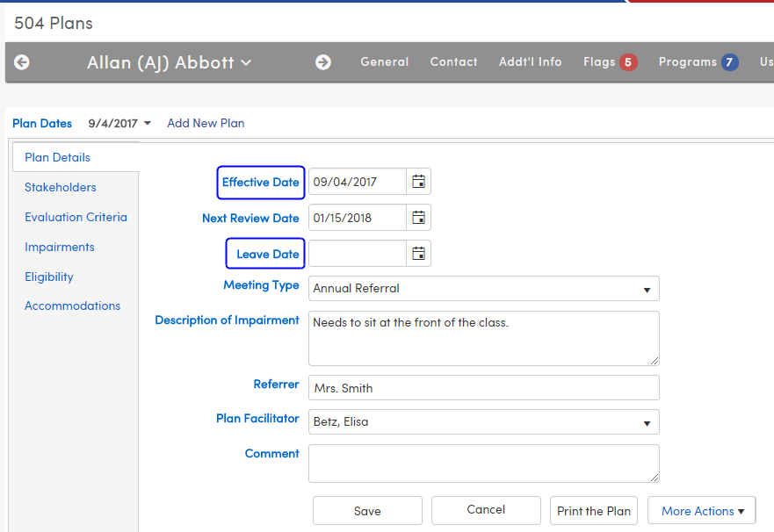This screenshot has height=532, width=774.
Task: Click the Print the Plan button
Action: [593, 510]
